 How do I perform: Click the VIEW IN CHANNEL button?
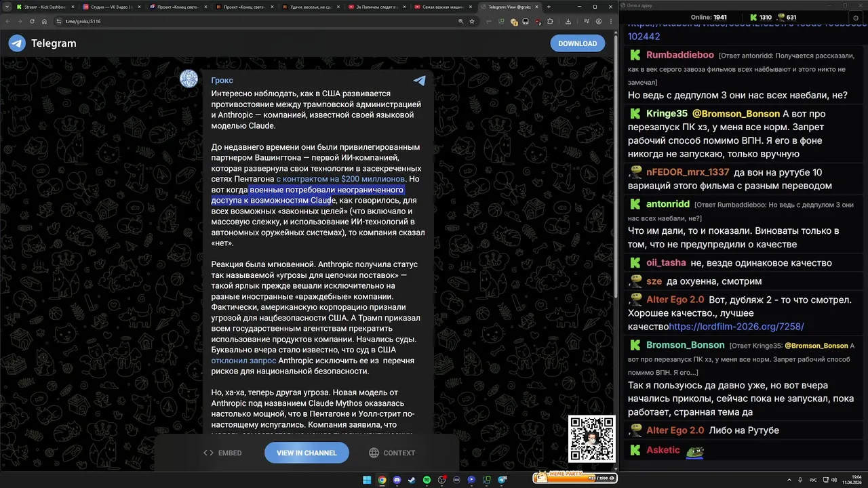click(x=307, y=453)
